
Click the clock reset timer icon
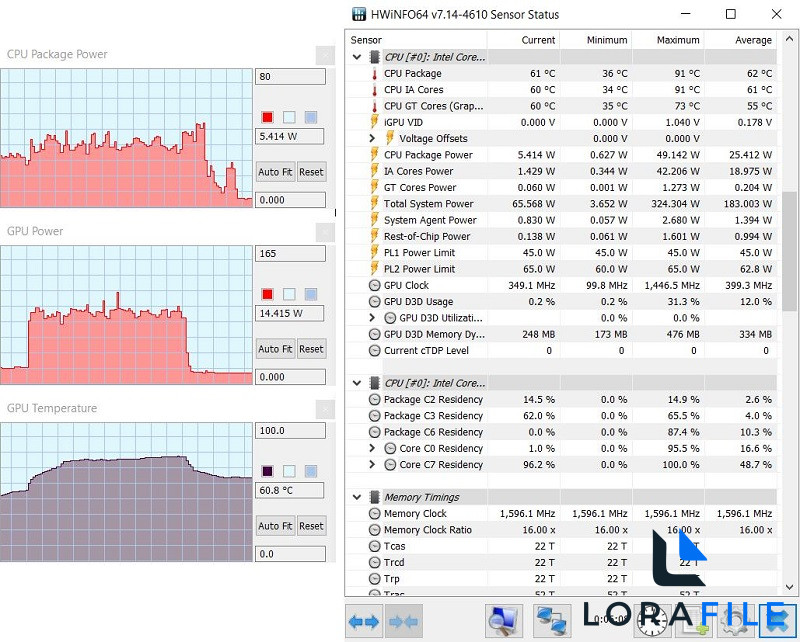[x=652, y=621]
